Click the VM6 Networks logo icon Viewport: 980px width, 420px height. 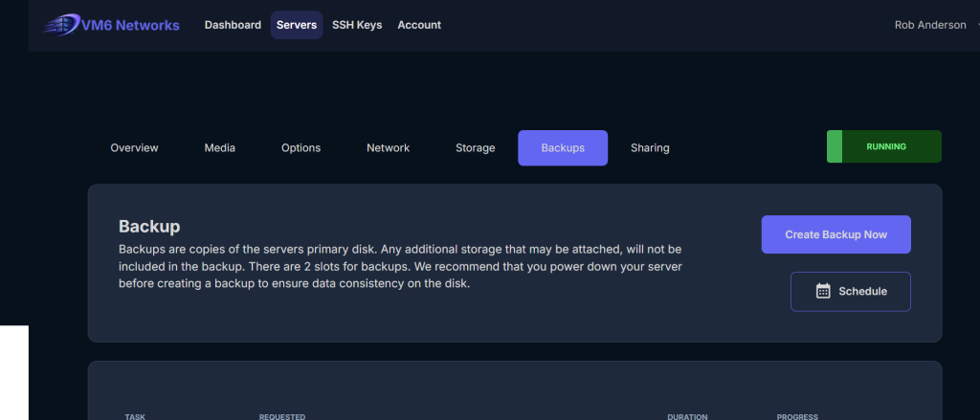tap(68, 25)
